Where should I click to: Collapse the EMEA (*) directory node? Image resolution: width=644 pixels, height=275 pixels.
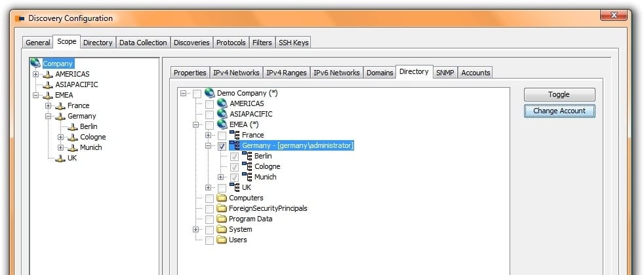click(x=195, y=124)
